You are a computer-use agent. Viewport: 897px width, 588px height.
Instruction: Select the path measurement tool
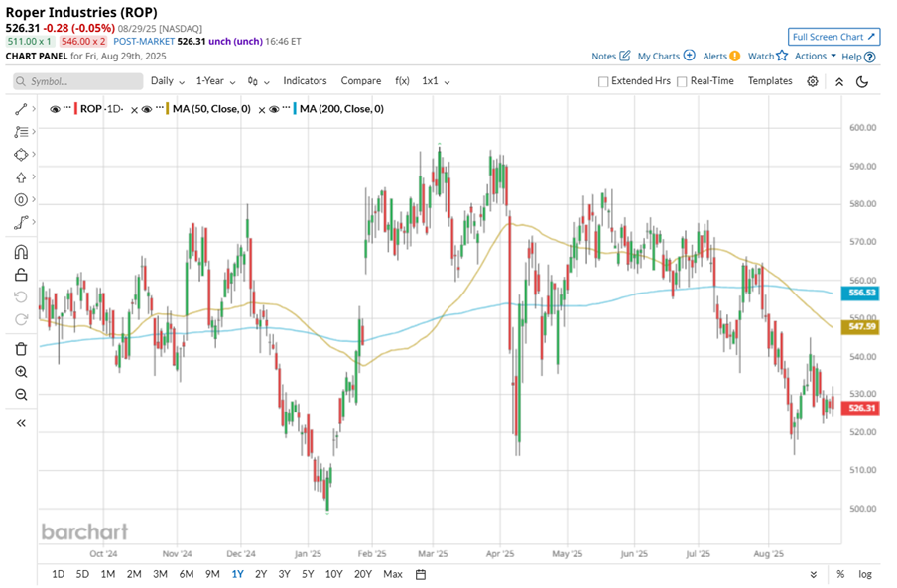tap(21, 223)
